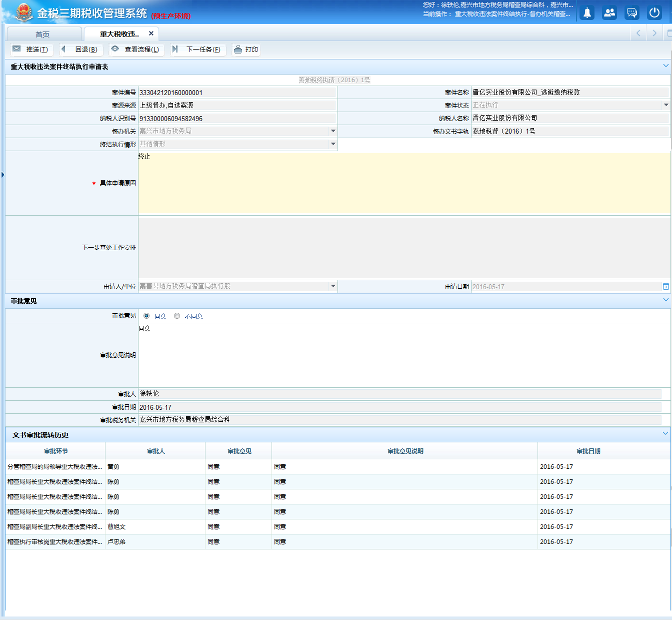The width and height of the screenshot is (672, 620).
Task: Open the notifications bell icon
Action: [587, 13]
